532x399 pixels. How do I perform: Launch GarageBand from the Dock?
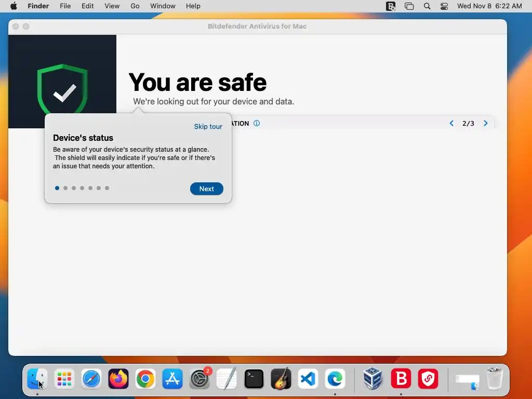(x=281, y=379)
